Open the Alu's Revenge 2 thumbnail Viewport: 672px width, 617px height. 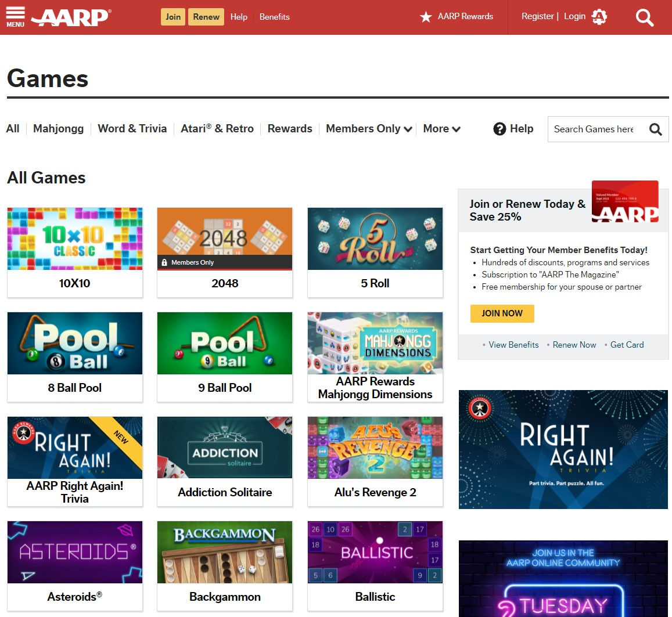[x=375, y=448]
